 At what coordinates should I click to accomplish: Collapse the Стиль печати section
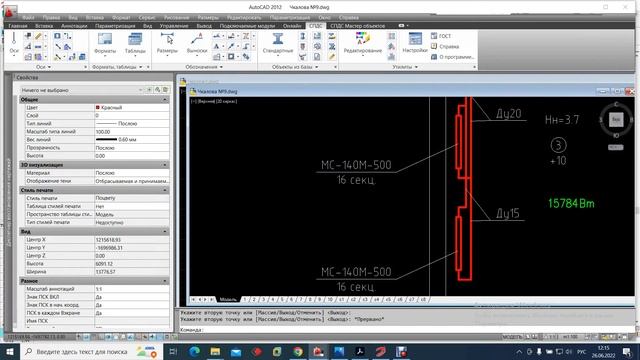[x=165, y=190]
